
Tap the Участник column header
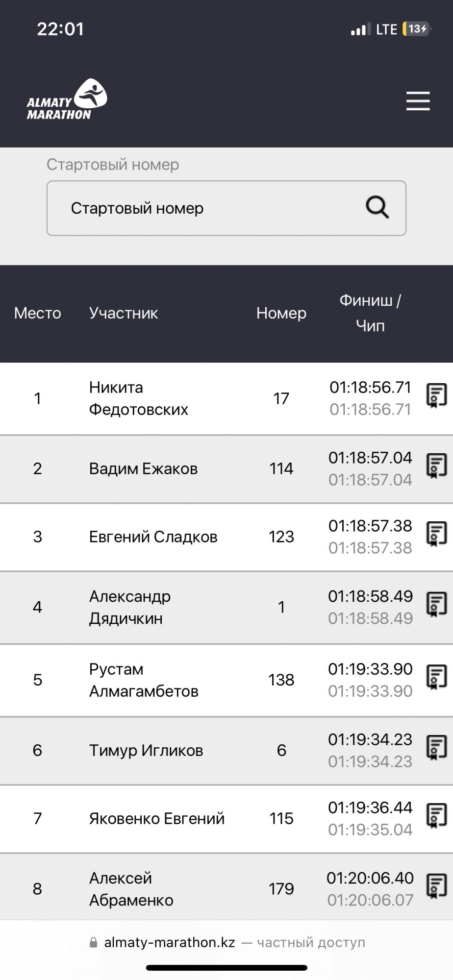(124, 313)
